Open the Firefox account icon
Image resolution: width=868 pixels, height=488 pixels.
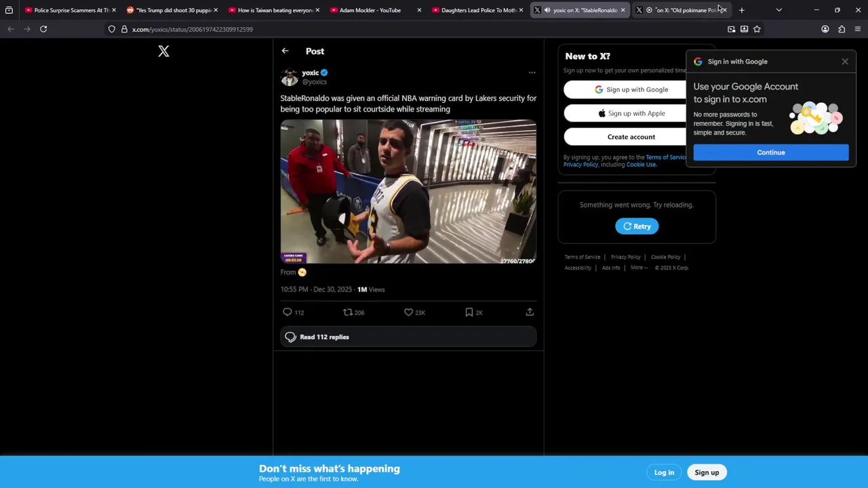(x=825, y=29)
